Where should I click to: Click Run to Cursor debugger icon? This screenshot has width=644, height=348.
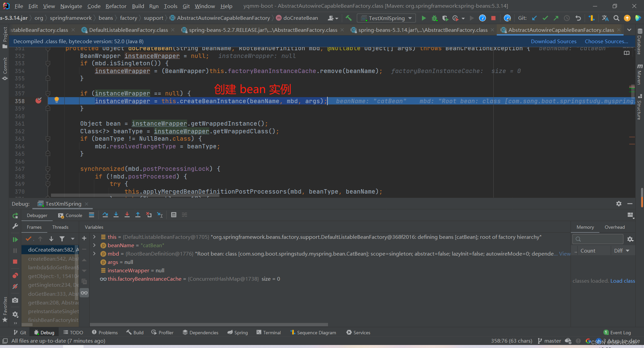click(160, 215)
